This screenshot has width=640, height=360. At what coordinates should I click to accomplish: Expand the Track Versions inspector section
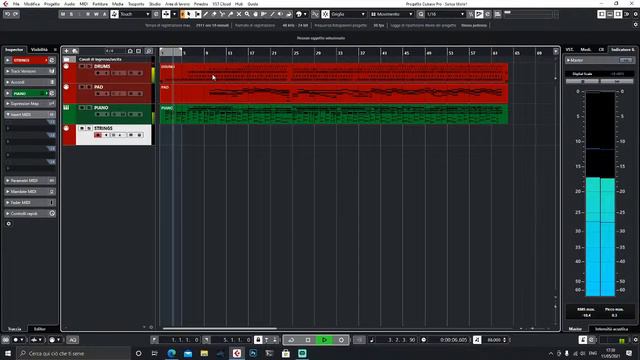click(29, 71)
